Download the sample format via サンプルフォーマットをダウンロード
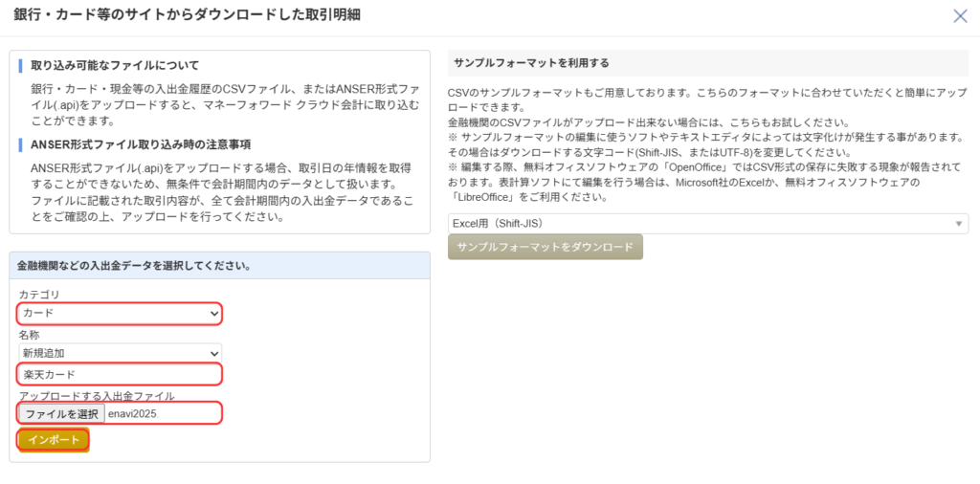The height and width of the screenshot is (484, 980). pyautogui.click(x=546, y=247)
